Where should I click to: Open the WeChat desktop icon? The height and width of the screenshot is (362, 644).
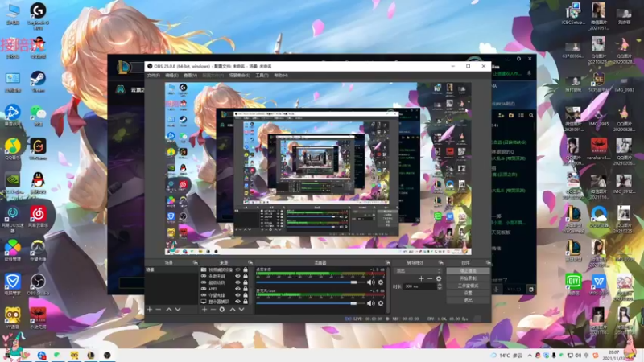click(38, 115)
